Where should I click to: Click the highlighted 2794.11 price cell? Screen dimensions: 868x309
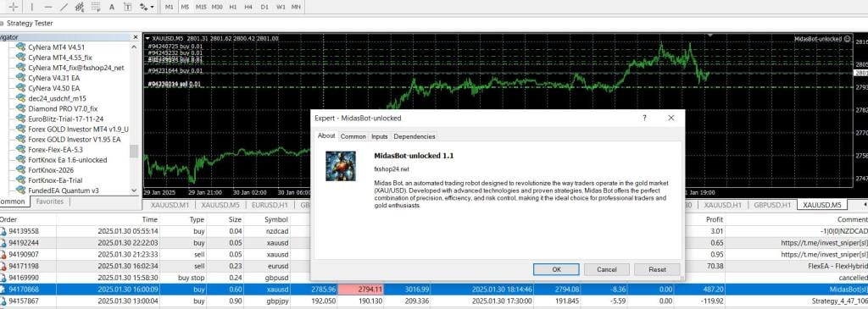click(361, 289)
